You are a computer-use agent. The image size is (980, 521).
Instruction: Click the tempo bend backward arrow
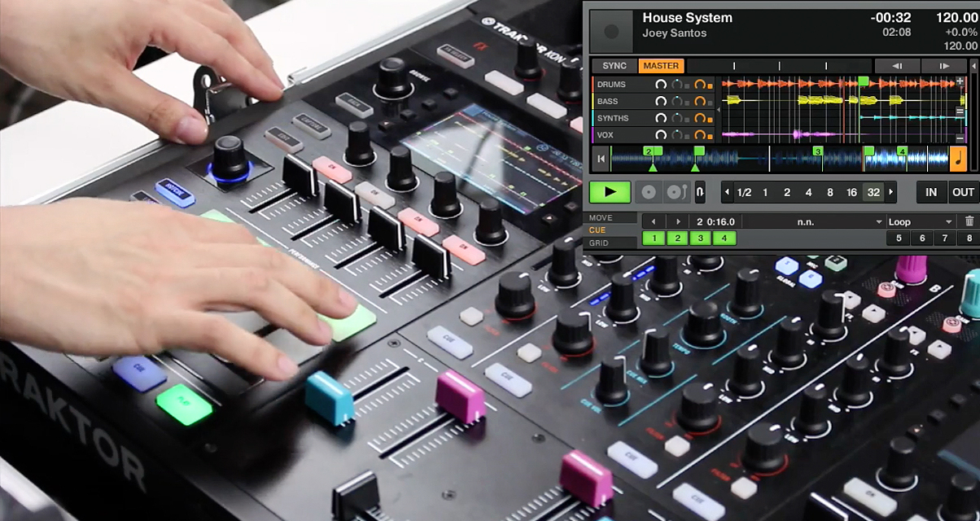point(896,66)
